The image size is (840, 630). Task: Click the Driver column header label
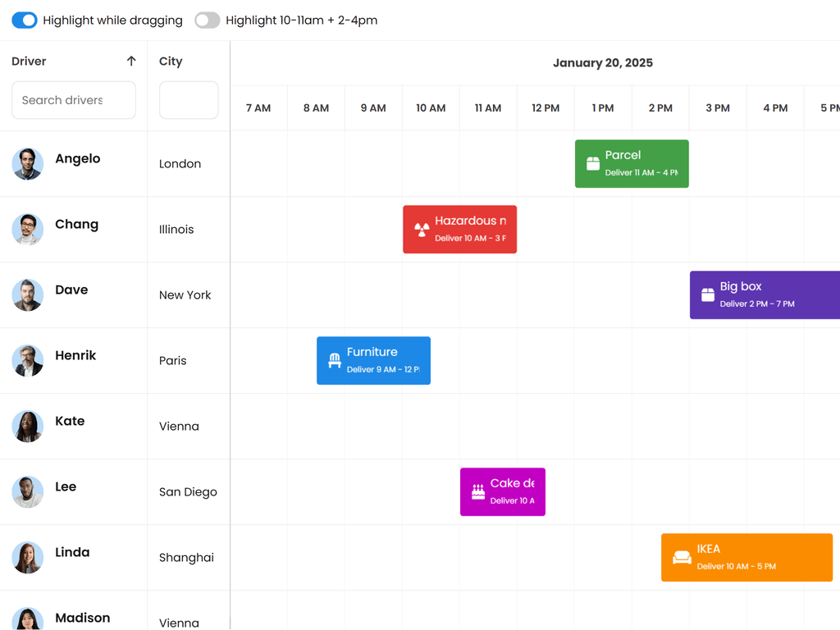30,62
